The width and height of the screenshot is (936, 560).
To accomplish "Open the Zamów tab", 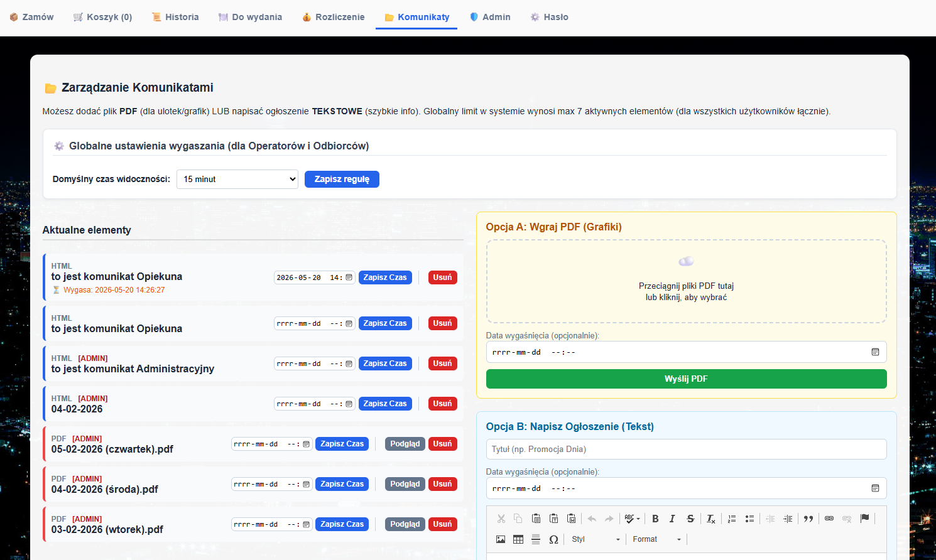I will click(x=31, y=17).
